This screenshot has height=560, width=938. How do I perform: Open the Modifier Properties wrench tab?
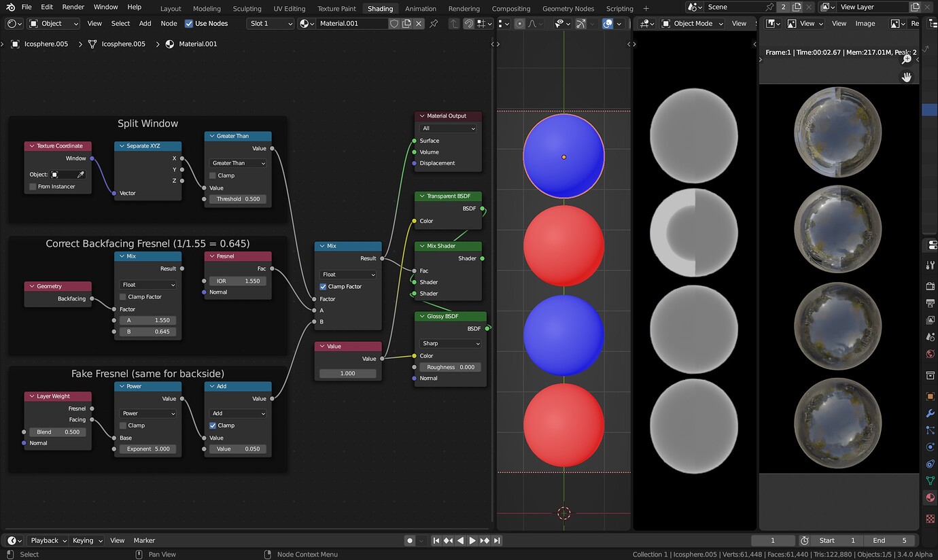point(930,413)
